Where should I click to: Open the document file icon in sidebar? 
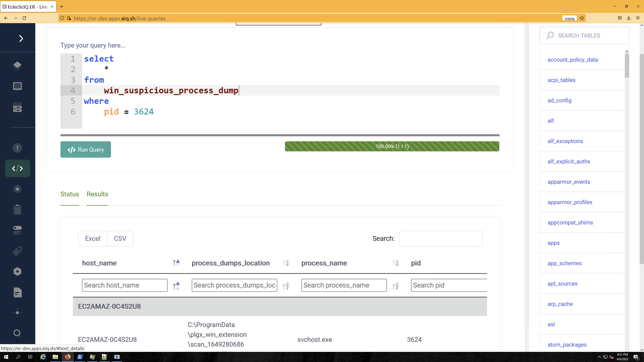pyautogui.click(x=17, y=292)
